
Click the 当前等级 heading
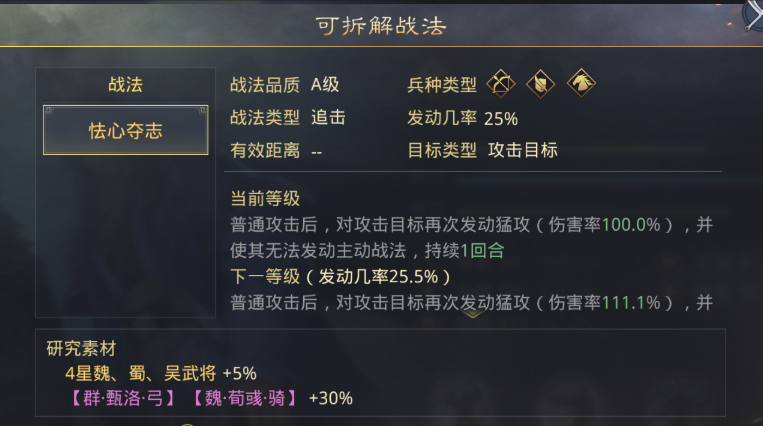point(265,198)
